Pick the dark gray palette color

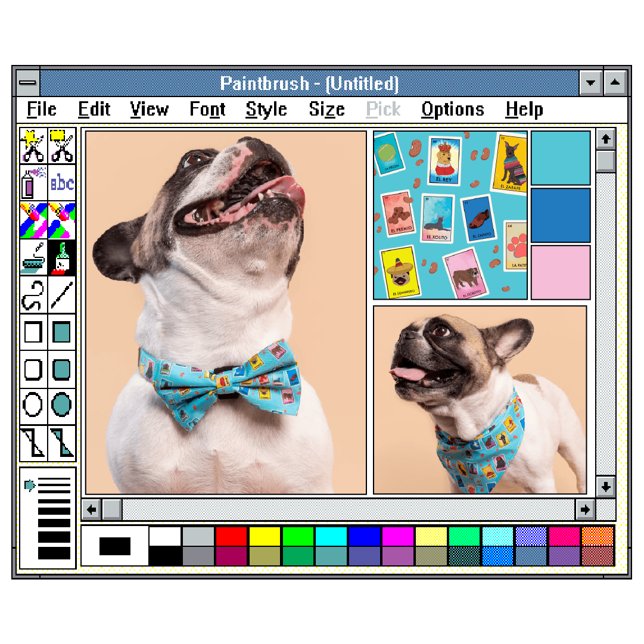[x=198, y=556]
